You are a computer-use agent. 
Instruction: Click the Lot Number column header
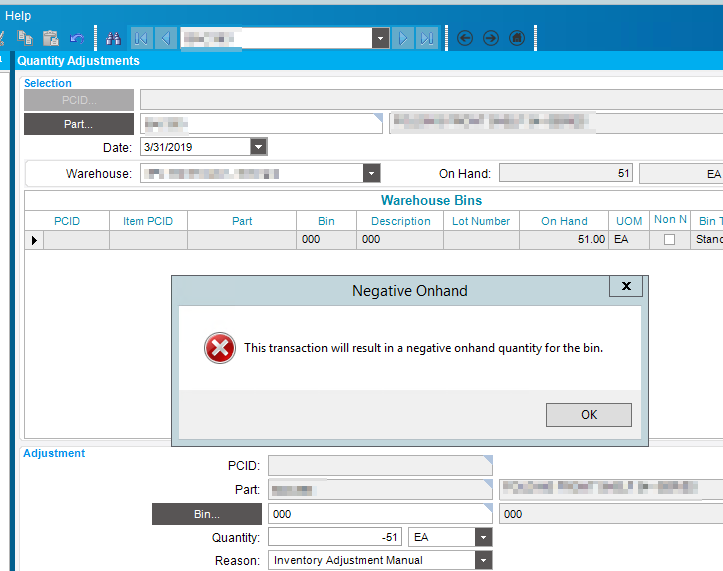coord(481,221)
